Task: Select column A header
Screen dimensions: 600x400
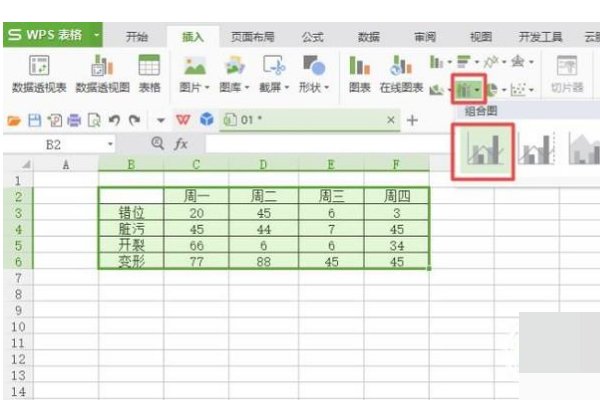Action: (66, 165)
